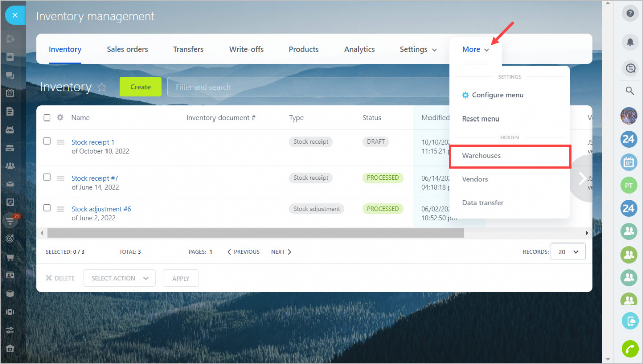This screenshot has height=364, width=643.
Task: Open the Stock adjustment #6 link
Action: [101, 209]
